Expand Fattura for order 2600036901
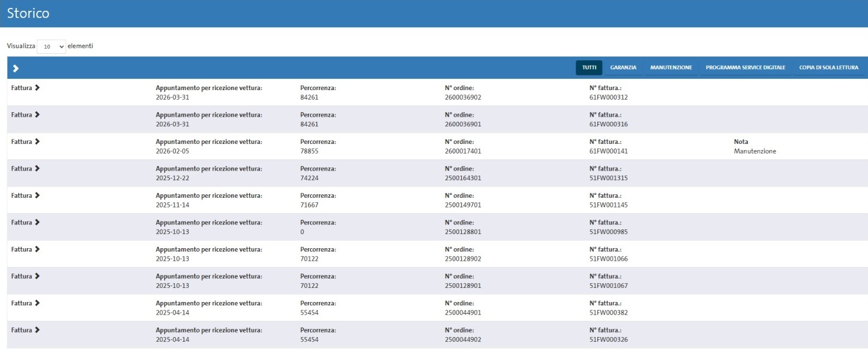The width and height of the screenshot is (868, 353). (37, 114)
